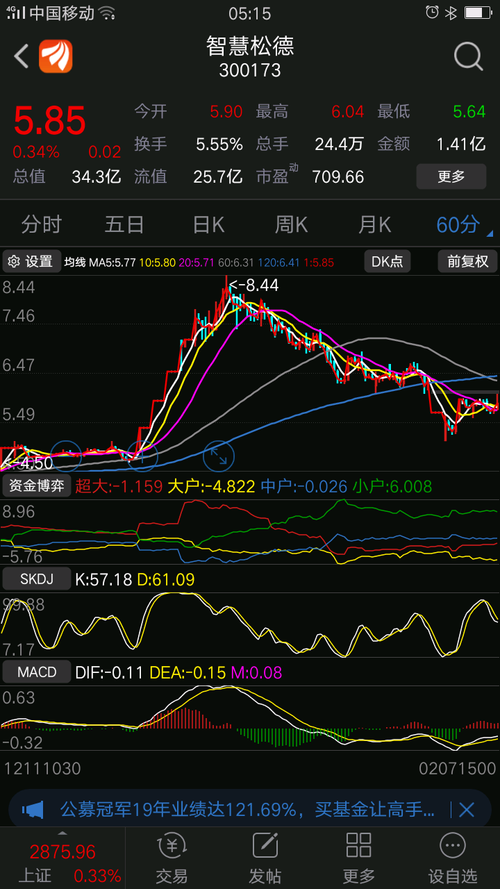This screenshot has height=889, width=500.
Task: Open the orange app logo icon
Action: (56, 56)
